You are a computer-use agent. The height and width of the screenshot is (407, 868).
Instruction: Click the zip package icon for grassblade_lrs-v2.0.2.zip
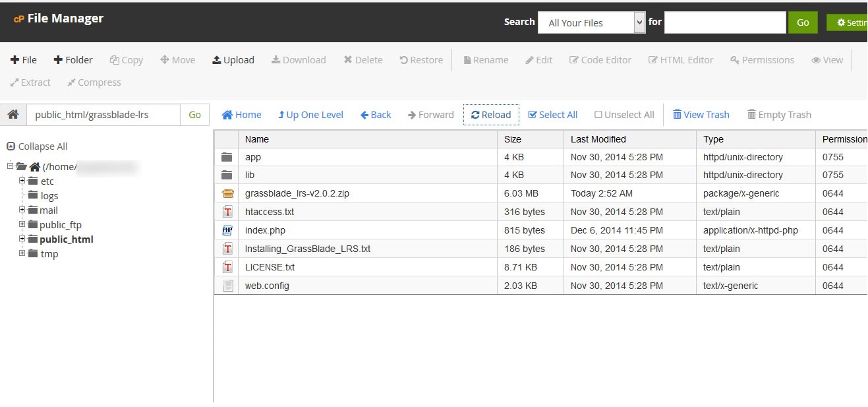tap(227, 193)
